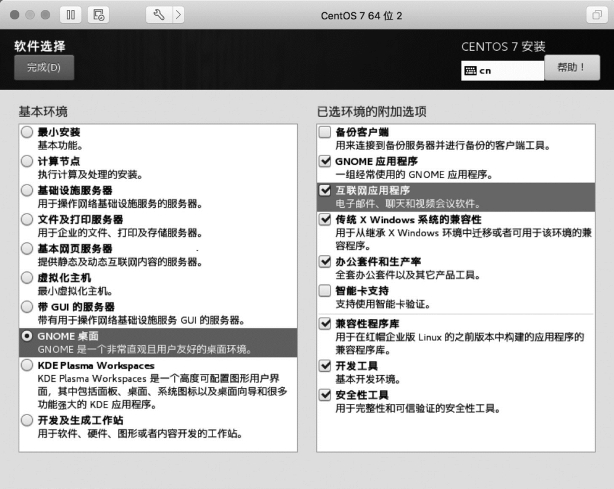Select the GNOME 桌面 radio button

click(27, 336)
